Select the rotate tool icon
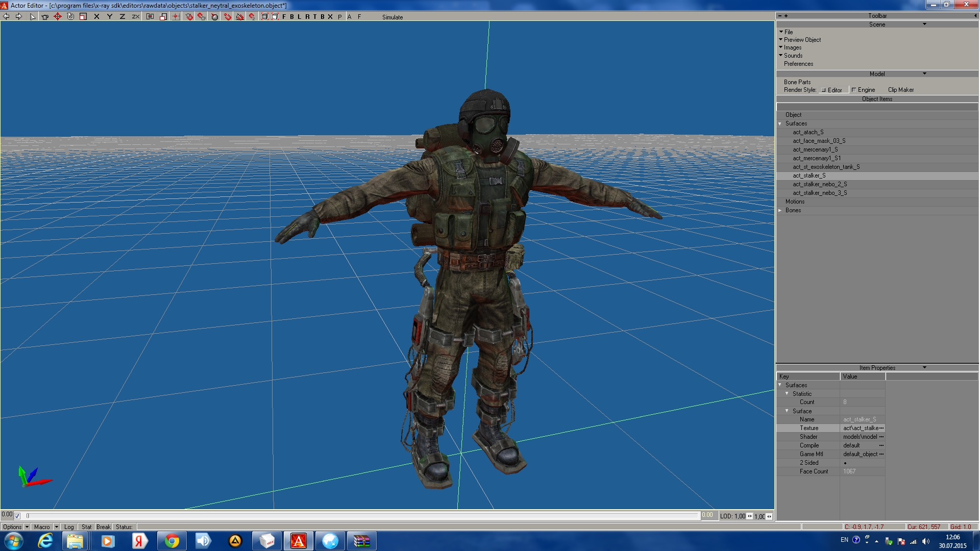Viewport: 980px width, 551px height. point(70,17)
